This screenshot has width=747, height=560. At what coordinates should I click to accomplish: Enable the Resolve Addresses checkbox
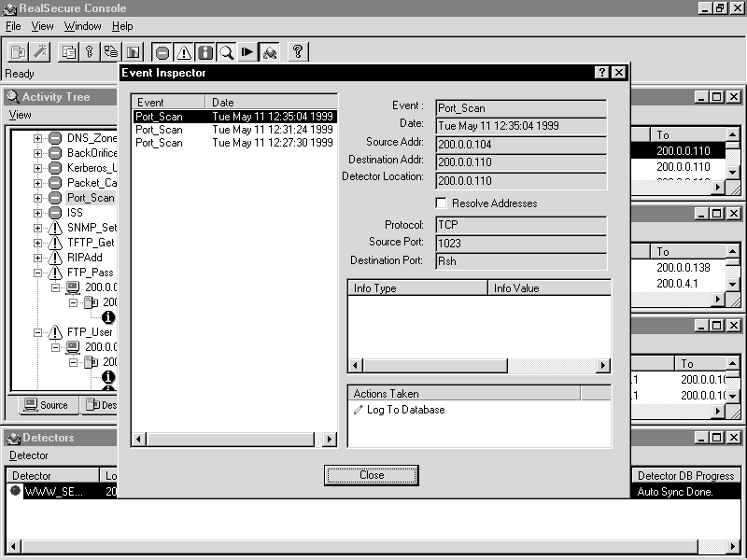coord(442,203)
